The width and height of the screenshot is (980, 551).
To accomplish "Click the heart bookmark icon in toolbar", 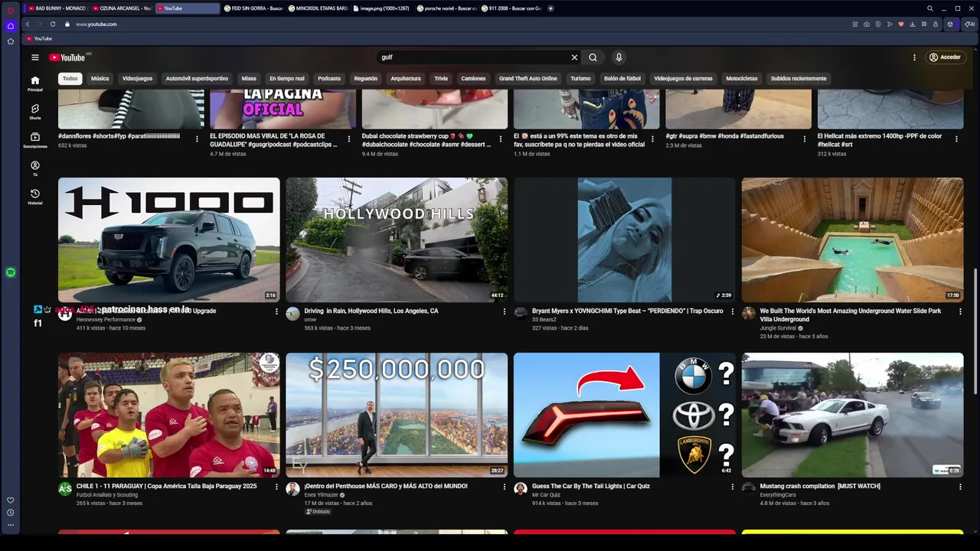I will click(x=901, y=24).
